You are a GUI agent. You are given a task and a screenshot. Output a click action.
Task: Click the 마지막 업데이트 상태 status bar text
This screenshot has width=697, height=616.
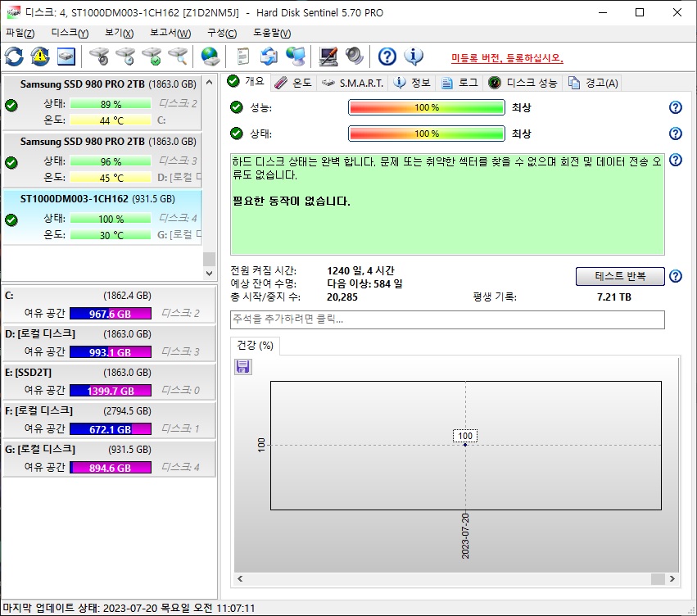point(129,608)
